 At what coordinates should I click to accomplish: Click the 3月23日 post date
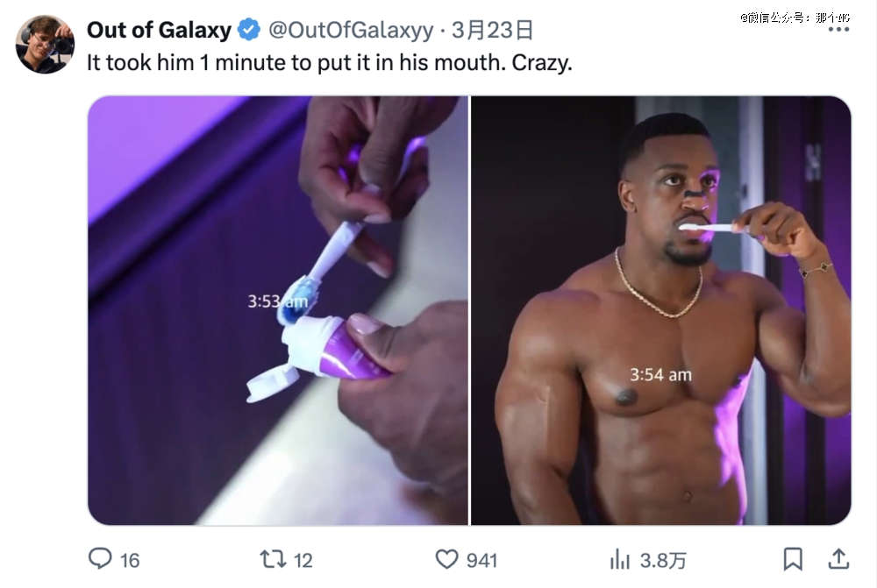click(493, 31)
